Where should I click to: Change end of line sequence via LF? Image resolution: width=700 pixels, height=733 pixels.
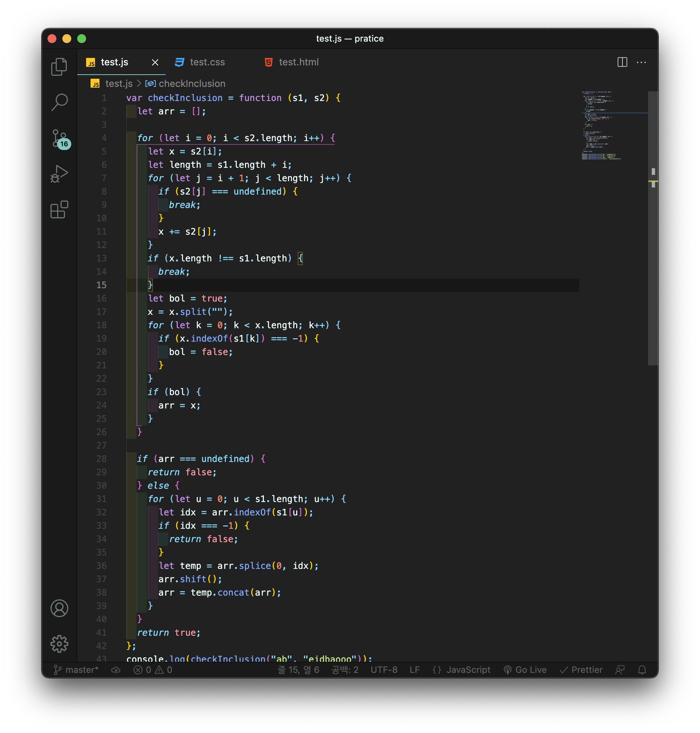point(414,670)
